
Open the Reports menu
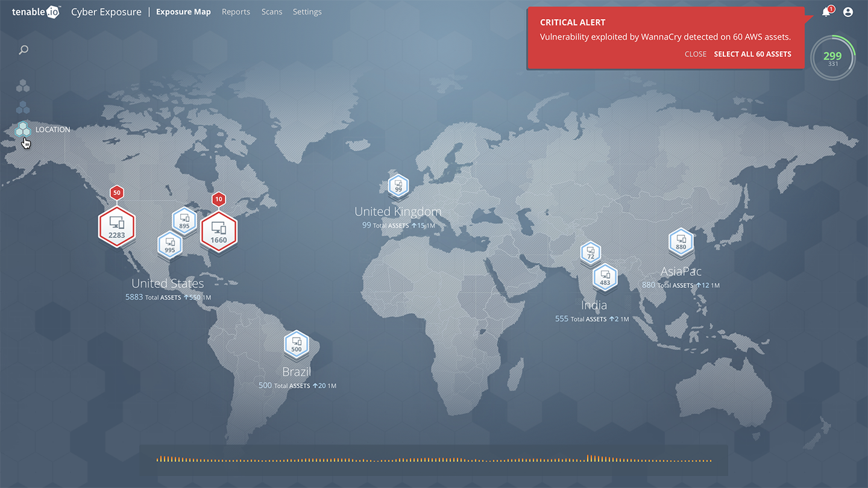pyautogui.click(x=236, y=12)
